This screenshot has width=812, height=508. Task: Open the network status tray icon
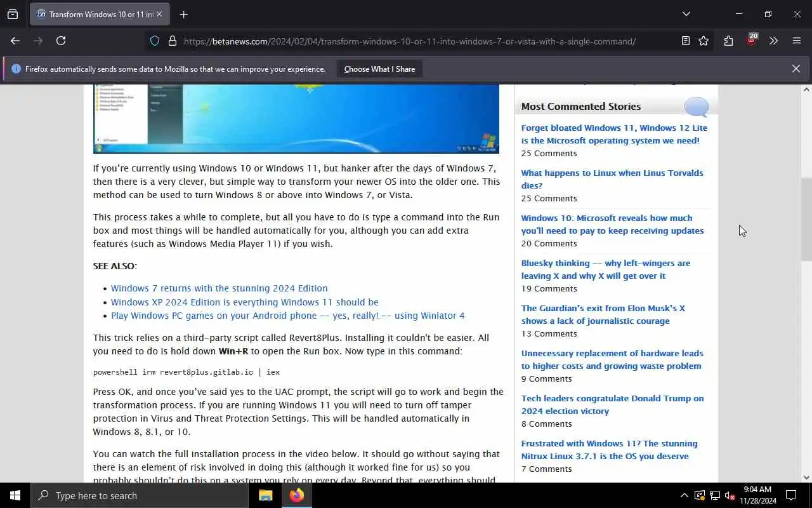pos(714,495)
